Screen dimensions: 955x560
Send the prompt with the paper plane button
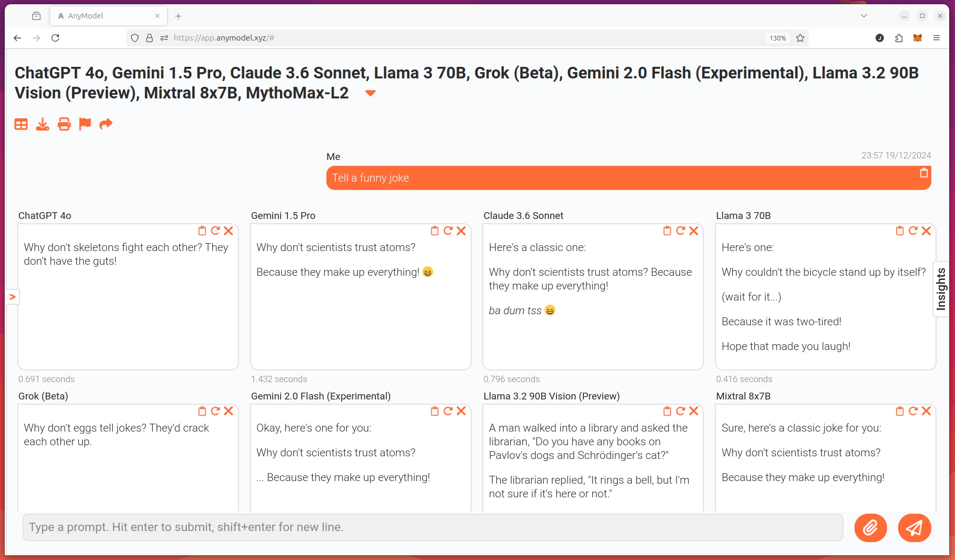tap(914, 527)
